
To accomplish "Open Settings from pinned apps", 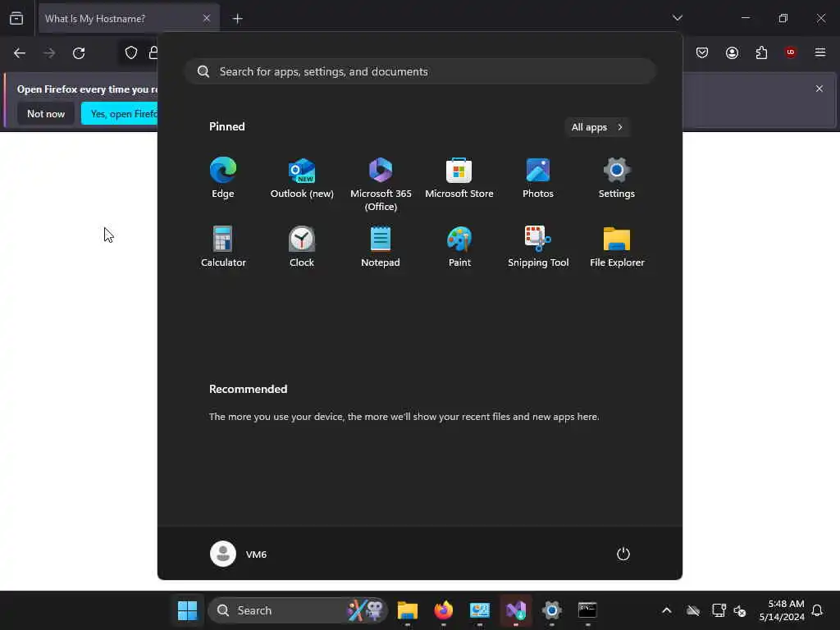I will click(x=617, y=178).
